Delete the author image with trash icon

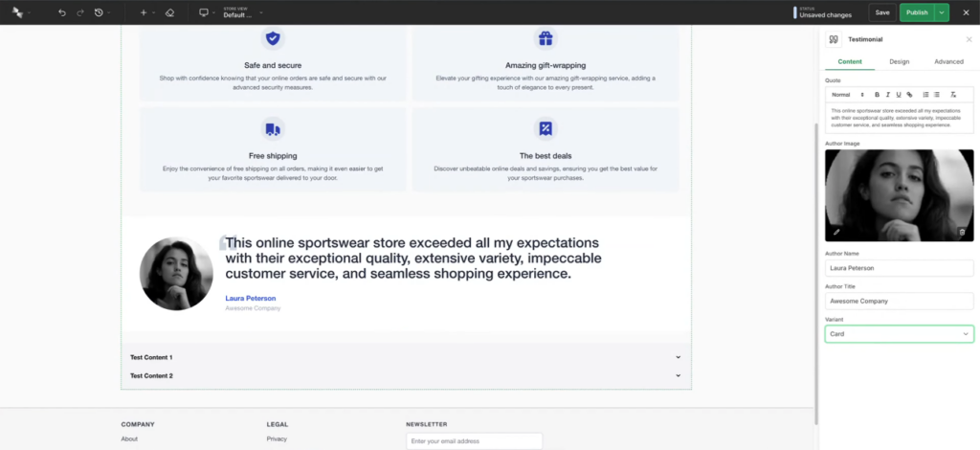[x=962, y=232]
